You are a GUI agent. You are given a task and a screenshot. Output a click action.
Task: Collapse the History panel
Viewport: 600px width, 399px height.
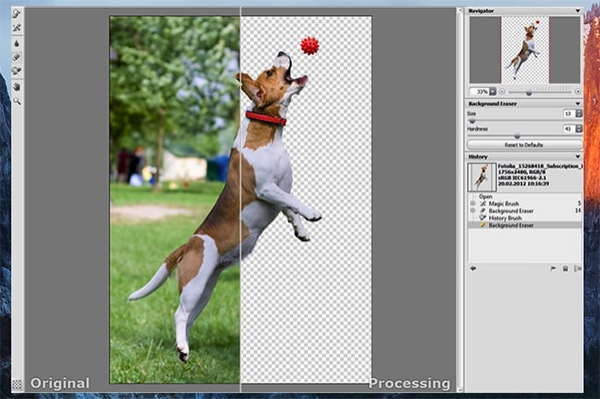(x=577, y=157)
